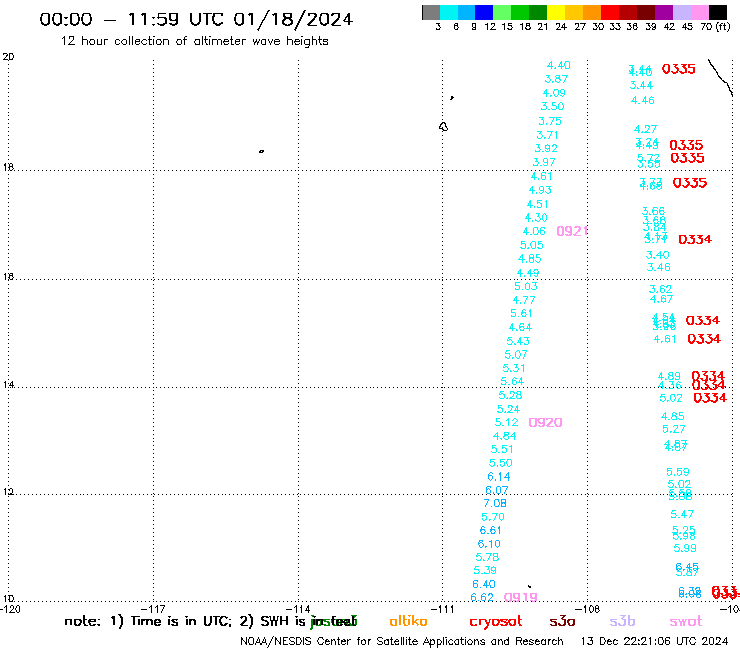Click the pink swot time label 0921
Screen dimensions: 740x650
572,231
